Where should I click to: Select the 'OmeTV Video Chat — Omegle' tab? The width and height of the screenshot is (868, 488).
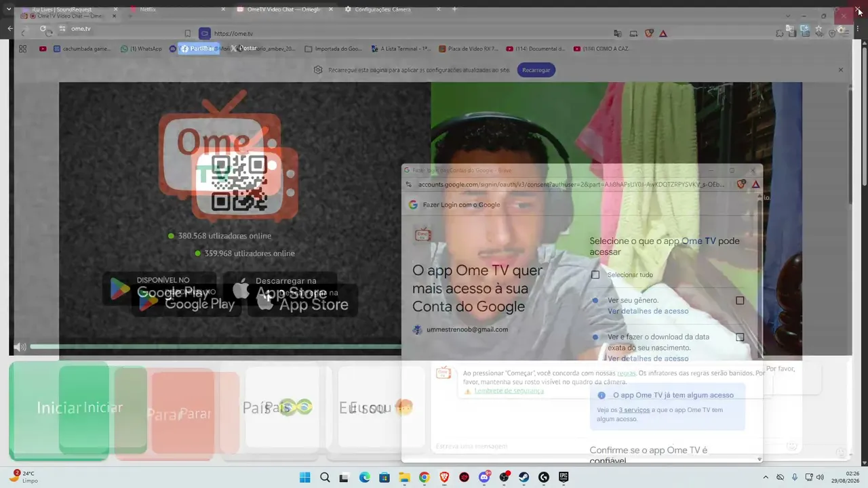(285, 9)
